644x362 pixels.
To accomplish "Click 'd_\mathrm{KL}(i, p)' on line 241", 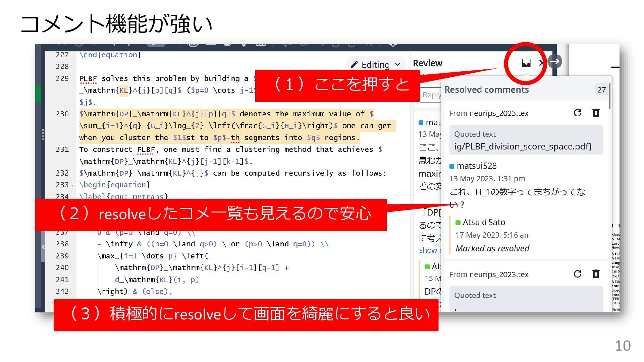I will 157,280.
